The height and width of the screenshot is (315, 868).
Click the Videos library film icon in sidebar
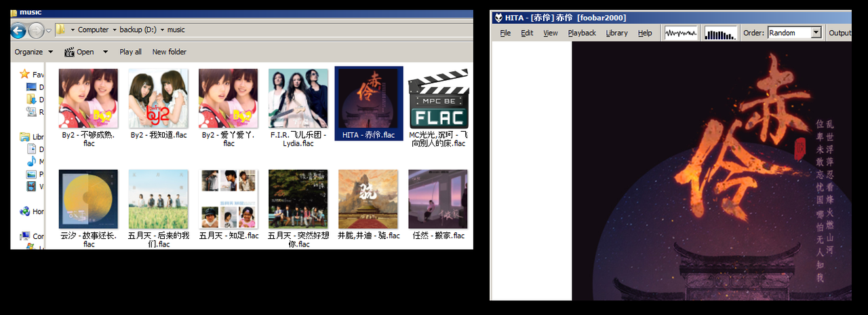31,186
